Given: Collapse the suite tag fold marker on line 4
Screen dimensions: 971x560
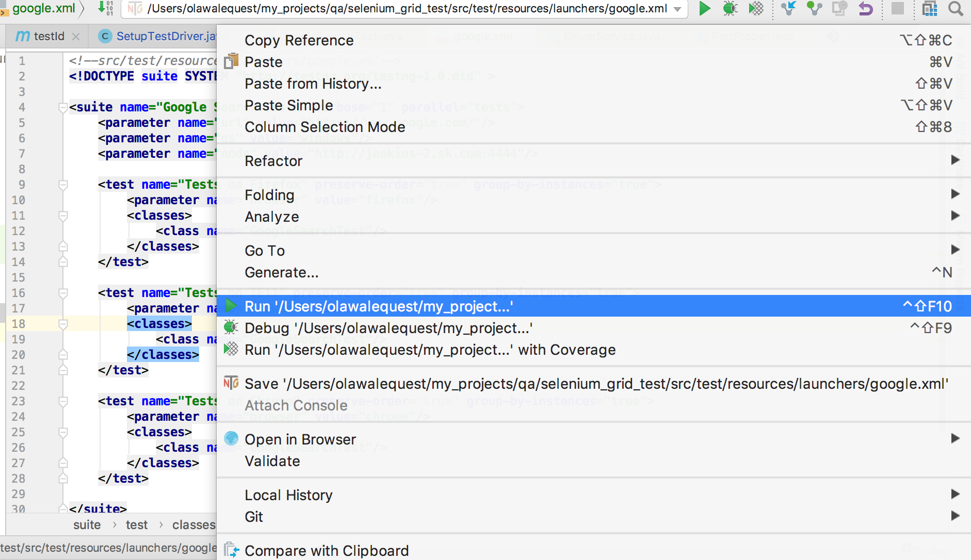Looking at the screenshot, I should [63, 107].
